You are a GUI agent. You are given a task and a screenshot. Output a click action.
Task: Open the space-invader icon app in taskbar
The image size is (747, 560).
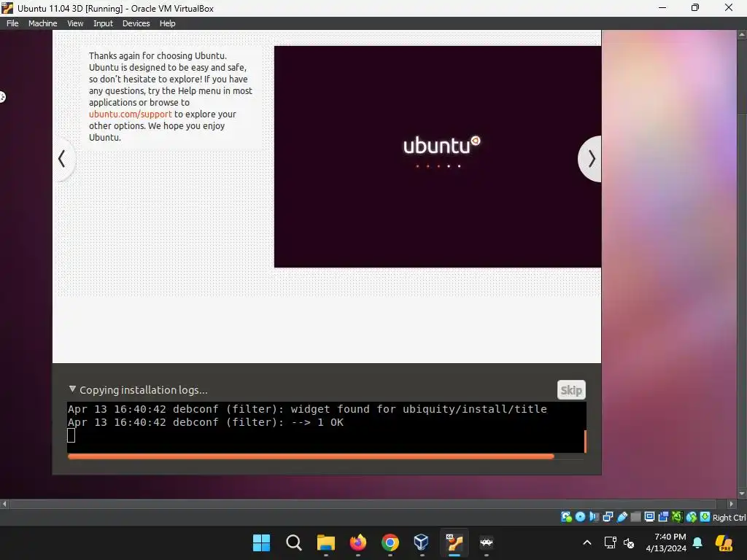coord(487,542)
